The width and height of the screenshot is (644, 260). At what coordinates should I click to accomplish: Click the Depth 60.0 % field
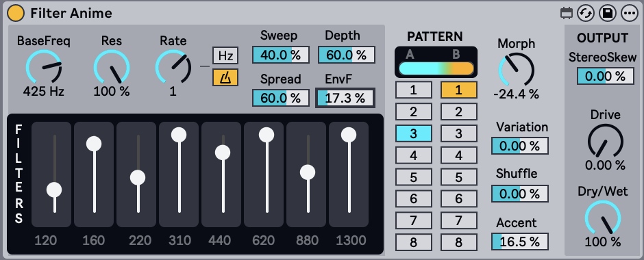click(x=346, y=55)
